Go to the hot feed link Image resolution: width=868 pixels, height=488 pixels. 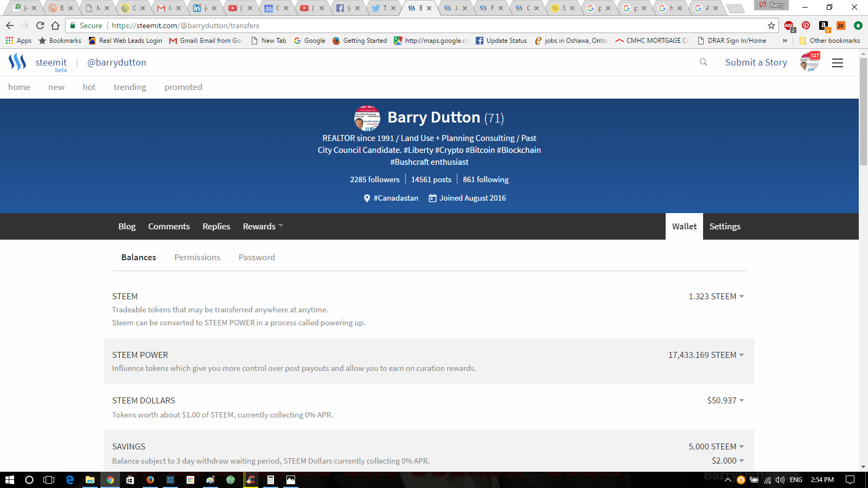(89, 87)
